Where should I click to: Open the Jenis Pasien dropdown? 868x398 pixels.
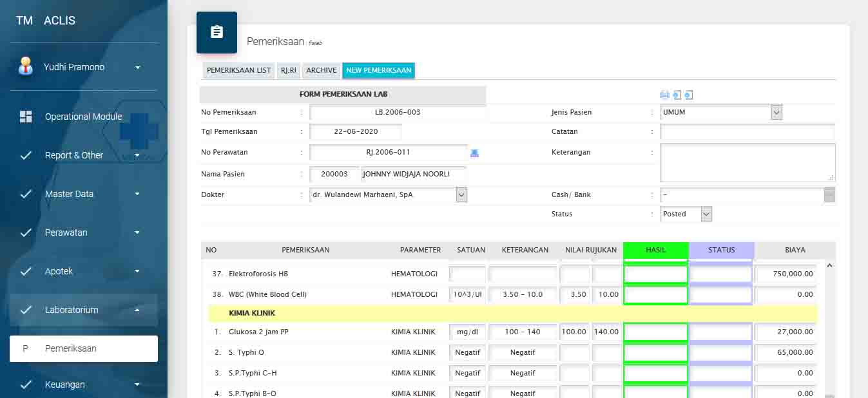(776, 113)
